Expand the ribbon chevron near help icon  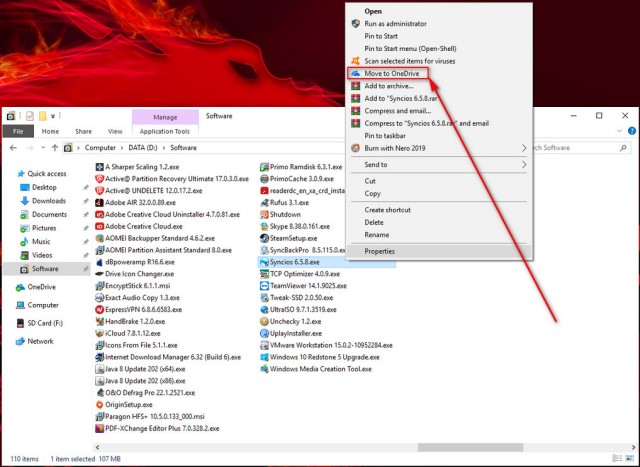[620, 131]
